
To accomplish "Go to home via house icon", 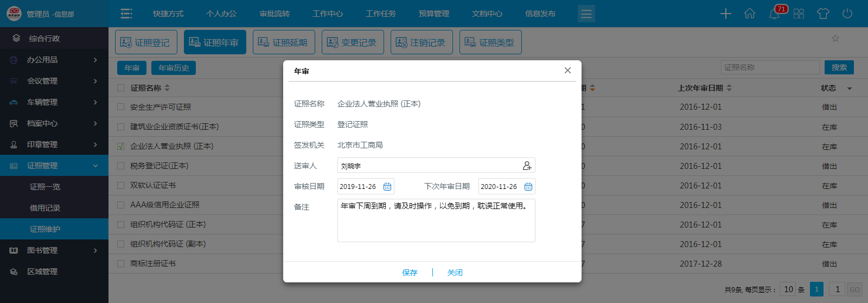I will pos(750,14).
